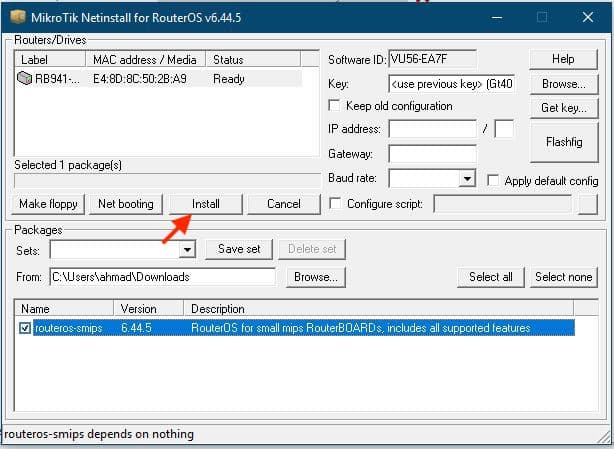Click the Ready status of RB941 router
Viewport: 614px width, 449px height.
point(229,79)
